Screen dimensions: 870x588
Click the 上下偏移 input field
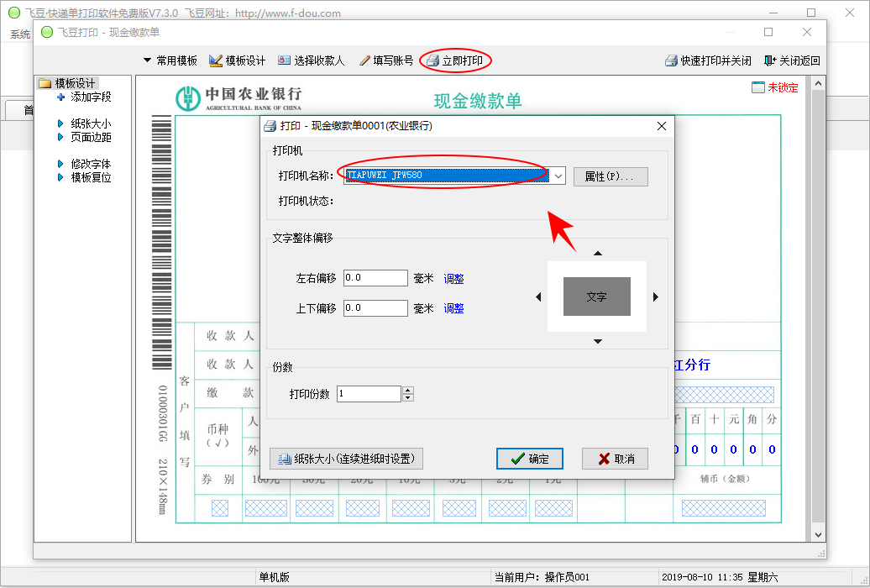[375, 308]
